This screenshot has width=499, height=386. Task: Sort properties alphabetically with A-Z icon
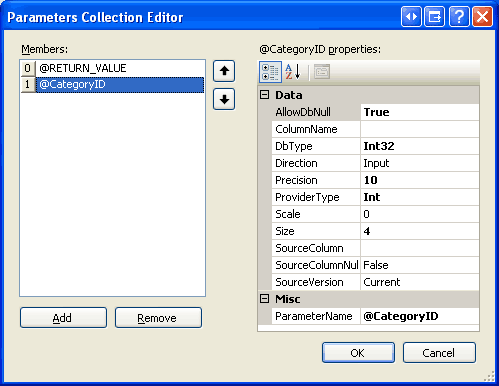click(293, 72)
